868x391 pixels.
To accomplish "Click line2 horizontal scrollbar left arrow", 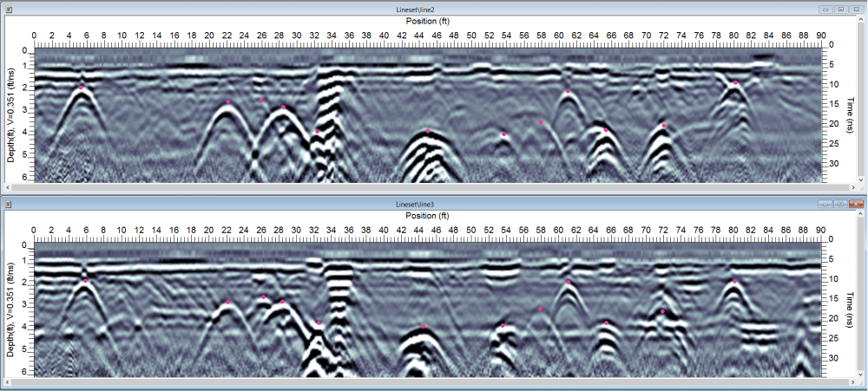I will coord(9,188).
